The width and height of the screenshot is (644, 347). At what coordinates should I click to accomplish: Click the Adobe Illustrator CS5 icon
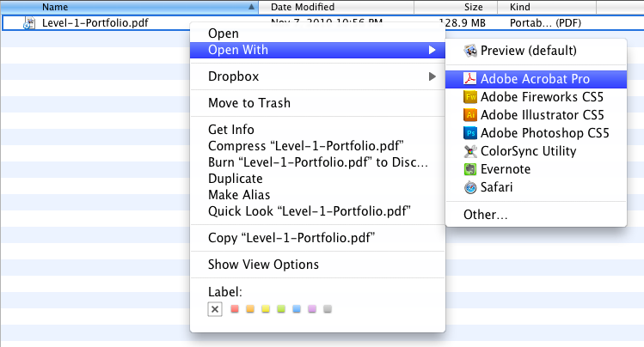(470, 115)
